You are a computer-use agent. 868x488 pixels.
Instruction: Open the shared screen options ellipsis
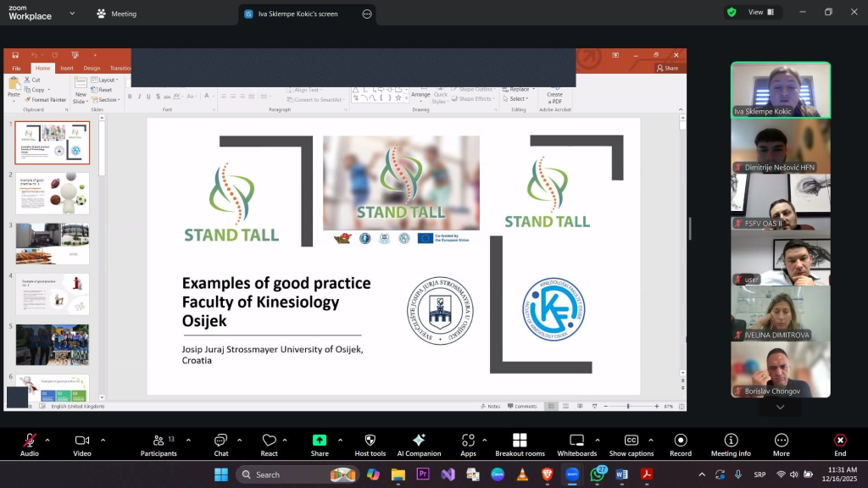click(367, 14)
